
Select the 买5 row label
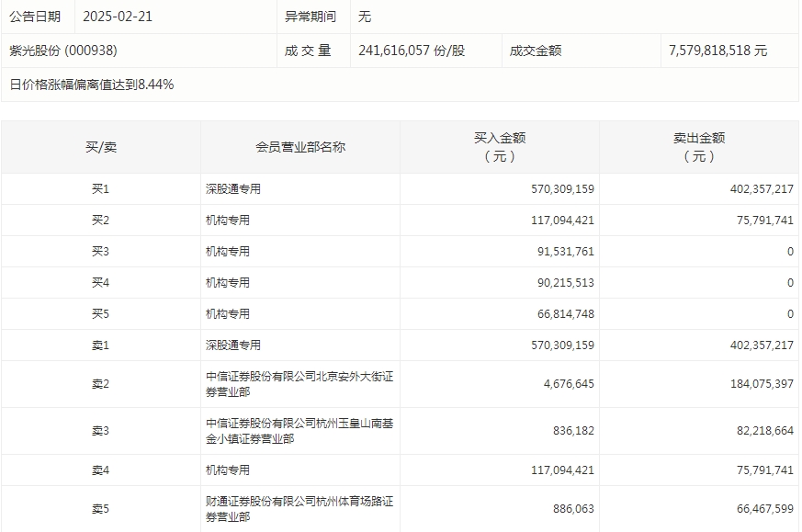(x=101, y=313)
